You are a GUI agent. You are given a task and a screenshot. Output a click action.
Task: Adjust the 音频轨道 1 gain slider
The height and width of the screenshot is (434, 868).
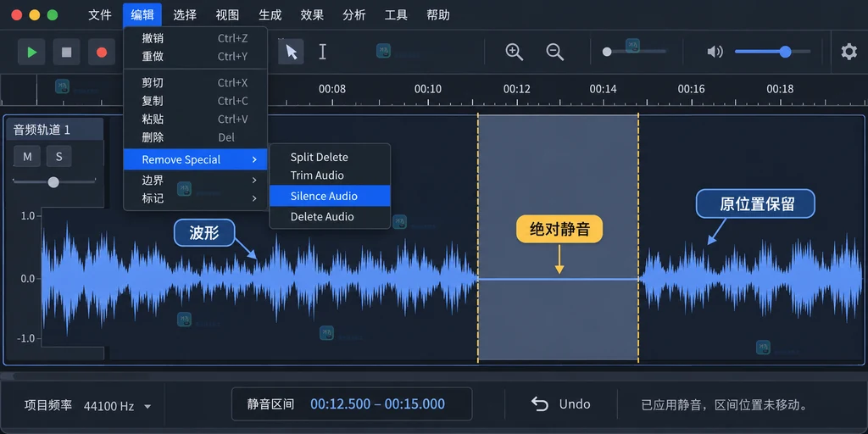click(x=53, y=181)
